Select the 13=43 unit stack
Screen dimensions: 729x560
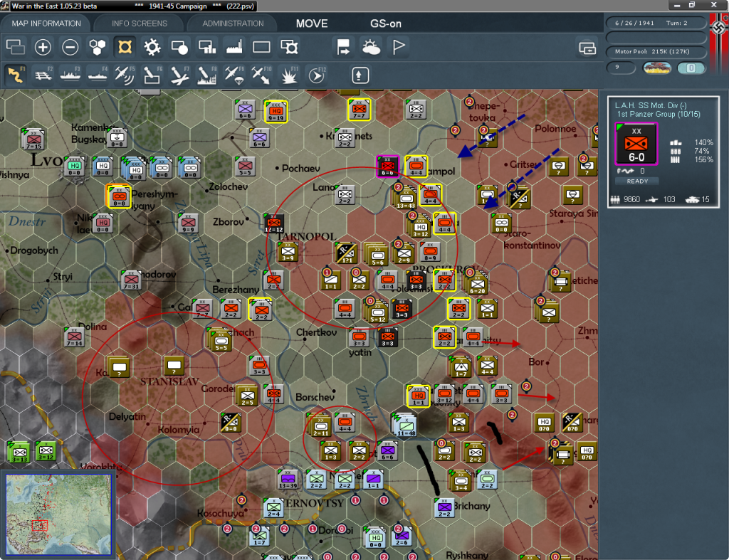[x=405, y=199]
